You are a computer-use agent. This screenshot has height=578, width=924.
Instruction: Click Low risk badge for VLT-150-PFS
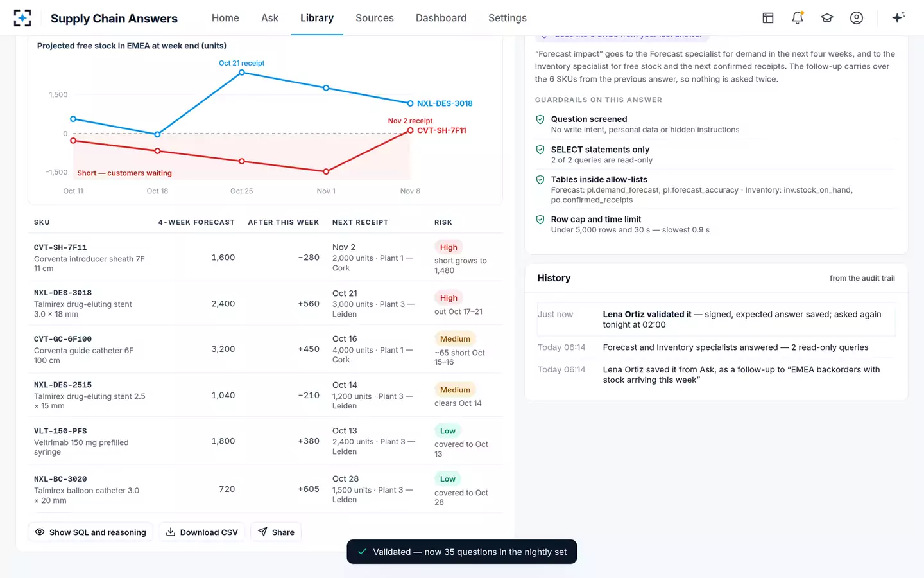tap(448, 431)
